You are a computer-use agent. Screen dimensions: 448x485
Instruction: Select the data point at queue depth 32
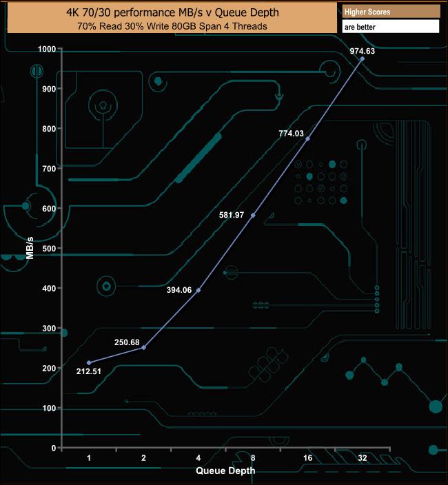coord(363,59)
